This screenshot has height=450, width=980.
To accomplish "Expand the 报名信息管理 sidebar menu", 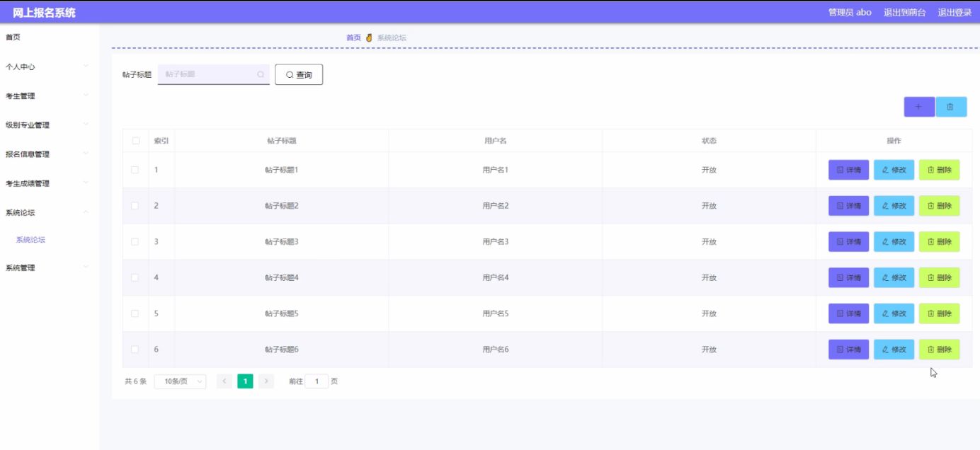I will point(50,154).
